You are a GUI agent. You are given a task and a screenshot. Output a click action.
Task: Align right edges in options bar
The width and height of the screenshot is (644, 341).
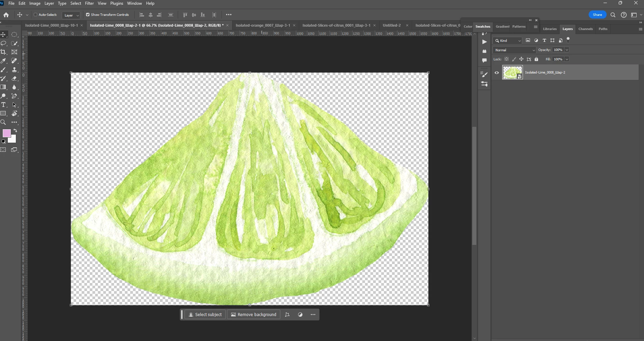pyautogui.click(x=159, y=15)
